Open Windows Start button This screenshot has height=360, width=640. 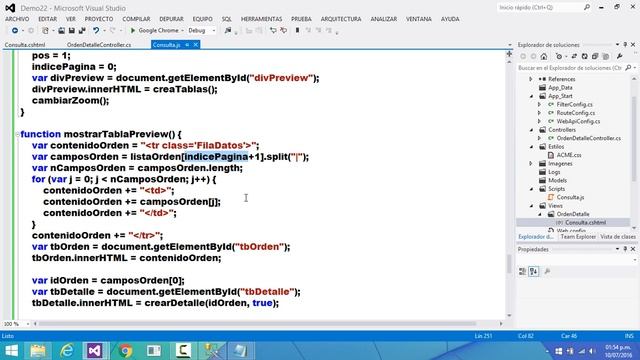(11, 351)
